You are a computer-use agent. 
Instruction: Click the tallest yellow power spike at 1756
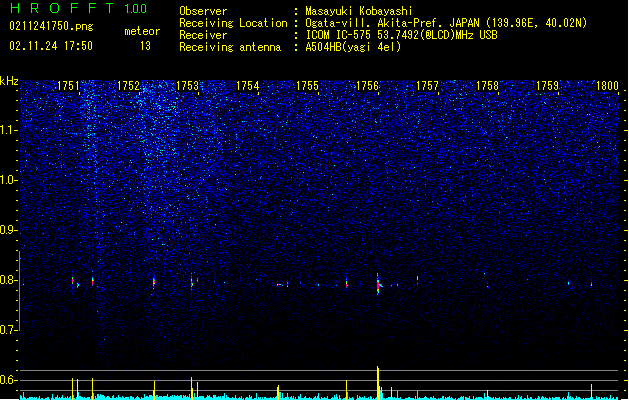point(378,382)
